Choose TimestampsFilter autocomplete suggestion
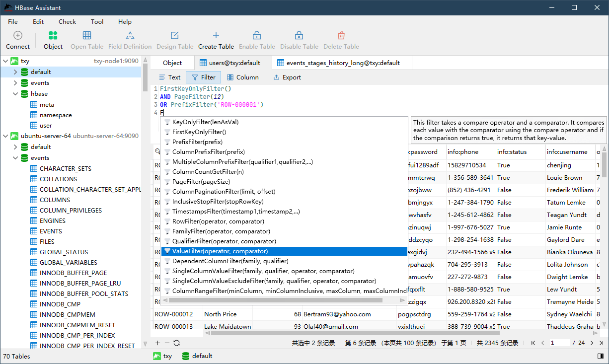609x364 pixels. pos(284,212)
